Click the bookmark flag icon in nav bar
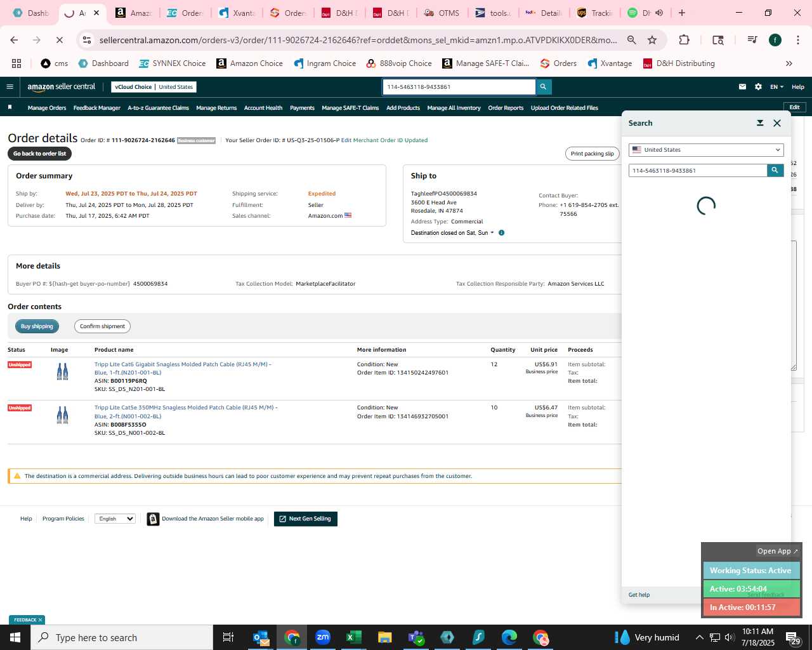The width and height of the screenshot is (812, 650). (x=10, y=107)
